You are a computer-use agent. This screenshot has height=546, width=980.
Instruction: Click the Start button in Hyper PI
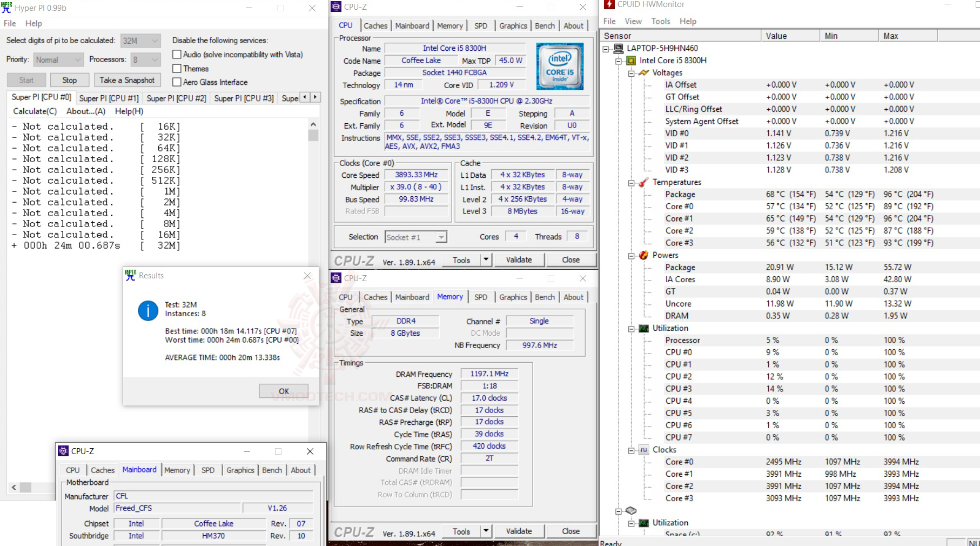pyautogui.click(x=26, y=80)
